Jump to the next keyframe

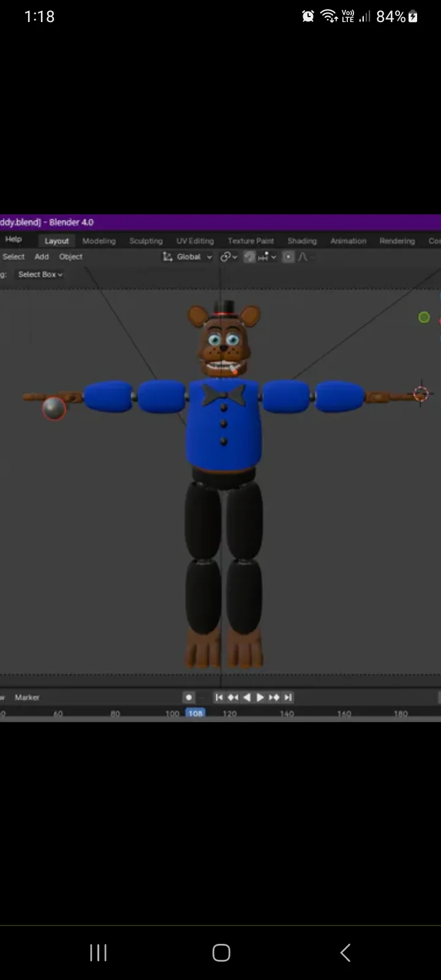(274, 697)
